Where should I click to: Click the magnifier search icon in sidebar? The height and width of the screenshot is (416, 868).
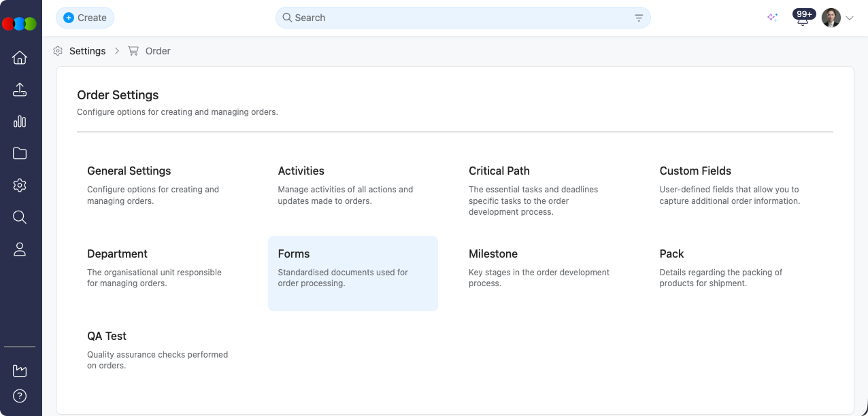20,217
